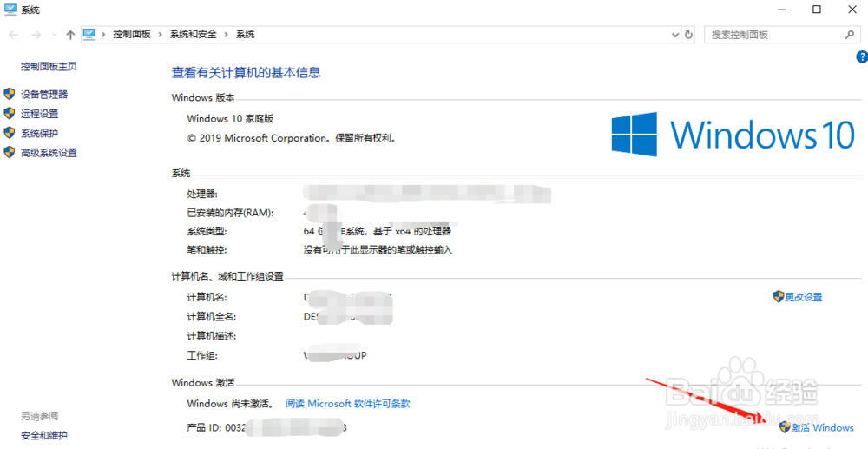Viewport: 868px width, 449px height.
Task: Select 控制面板 breadcrumb
Action: [132, 35]
